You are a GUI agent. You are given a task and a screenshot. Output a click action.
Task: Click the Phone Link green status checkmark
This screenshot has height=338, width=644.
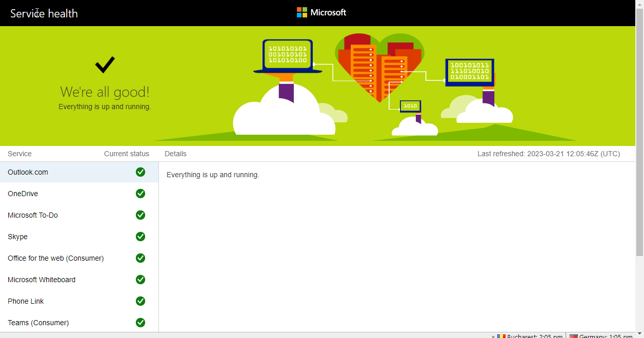140,301
